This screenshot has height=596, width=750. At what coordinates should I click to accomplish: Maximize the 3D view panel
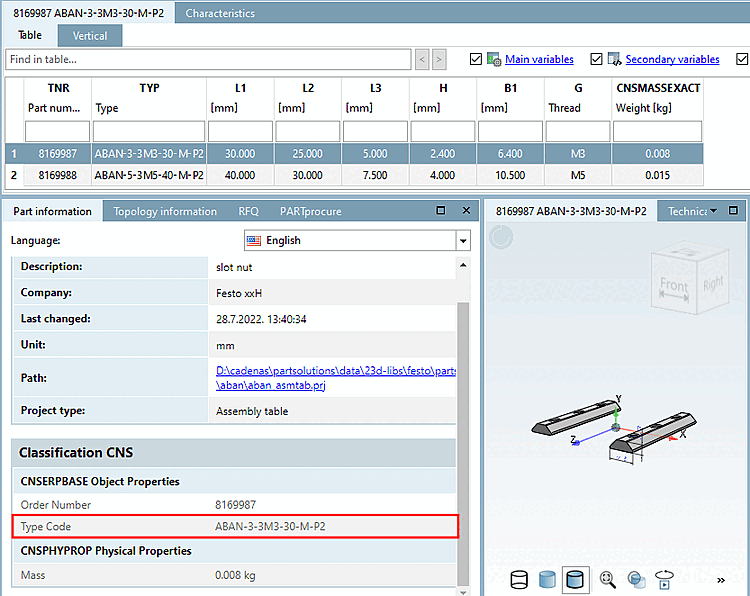(733, 210)
